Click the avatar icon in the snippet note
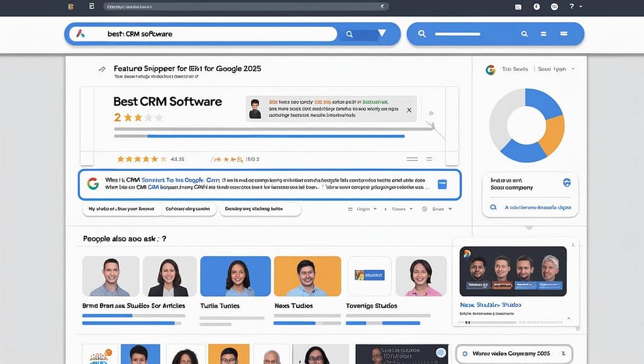The width and height of the screenshot is (644, 364). click(255, 109)
